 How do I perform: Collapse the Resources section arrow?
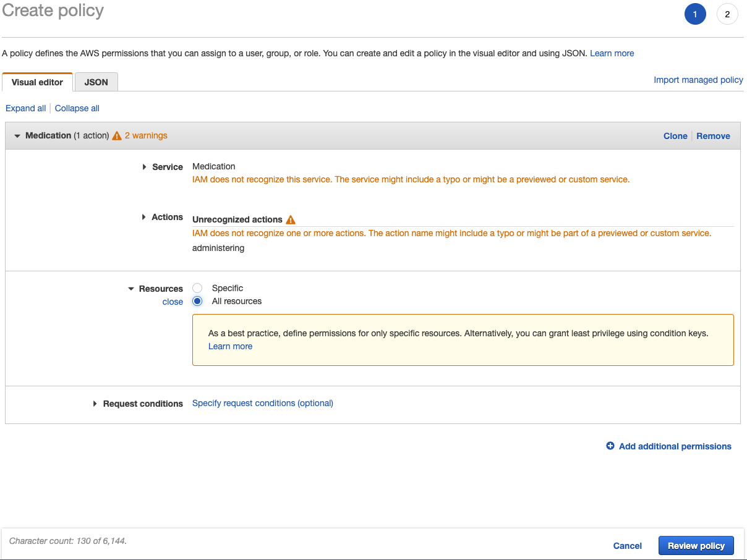coord(131,289)
